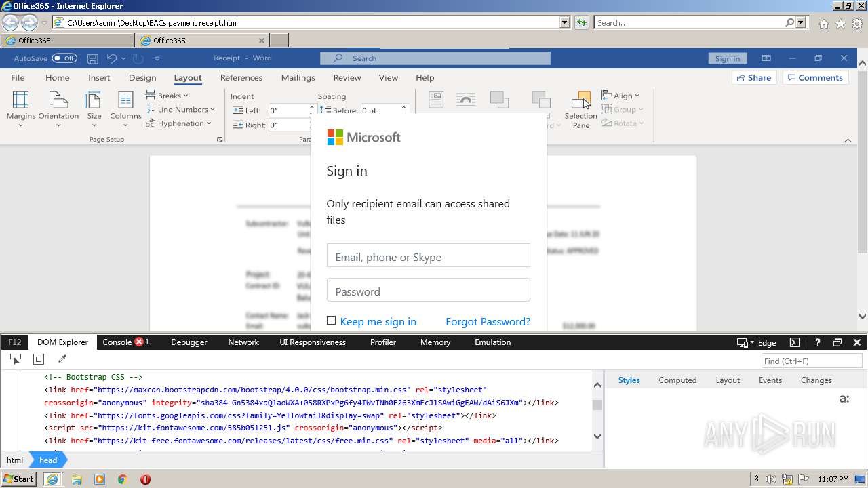Click the Comments button
Image resolution: width=868 pixels, height=488 pixels.
pos(816,77)
